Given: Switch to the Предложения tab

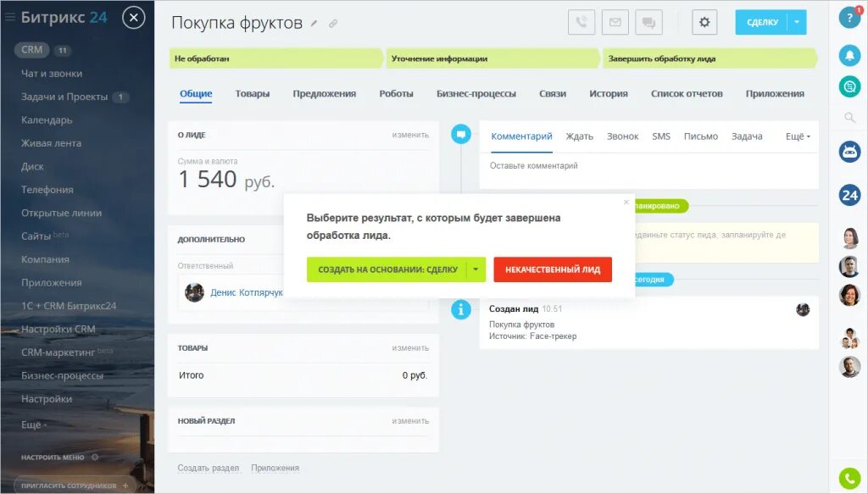Looking at the screenshot, I should pyautogui.click(x=325, y=93).
